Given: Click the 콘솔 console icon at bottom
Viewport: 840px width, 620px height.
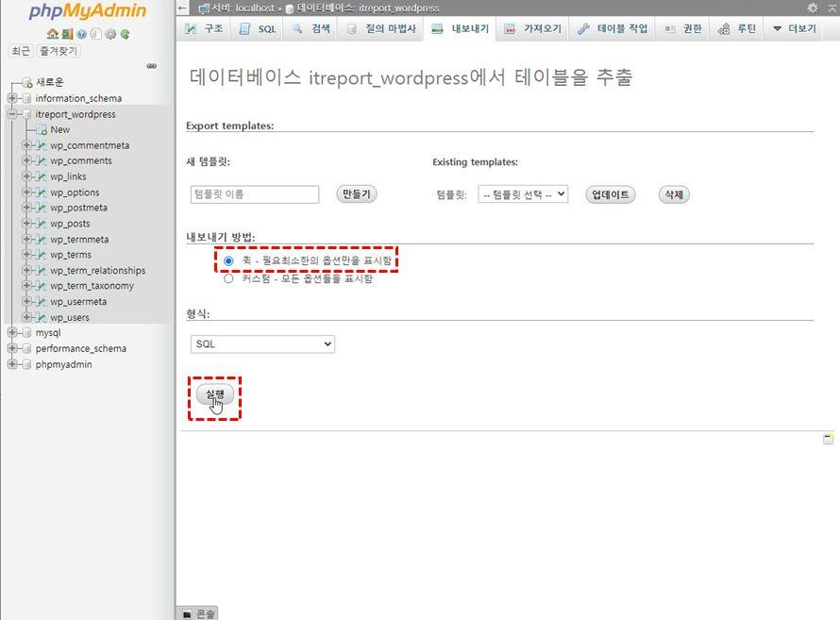Looking at the screenshot, I should 187,613.
